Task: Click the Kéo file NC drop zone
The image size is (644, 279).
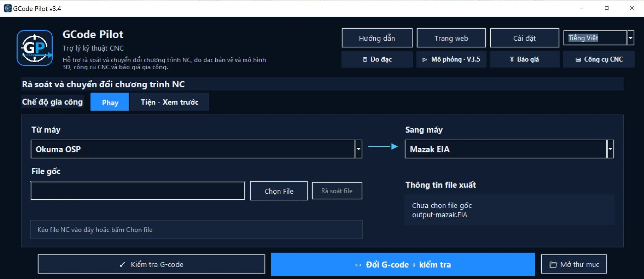Action: [x=196, y=230]
